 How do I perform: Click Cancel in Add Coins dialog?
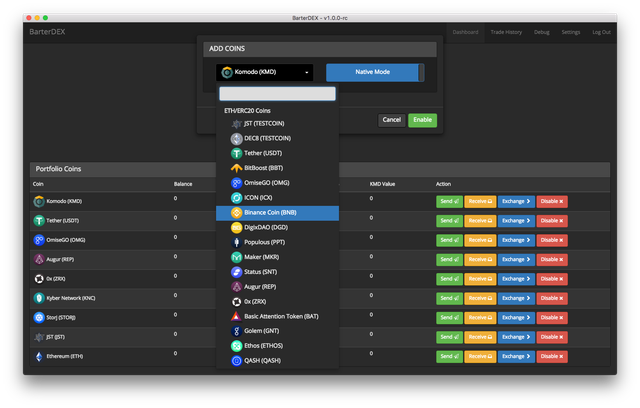(x=391, y=120)
